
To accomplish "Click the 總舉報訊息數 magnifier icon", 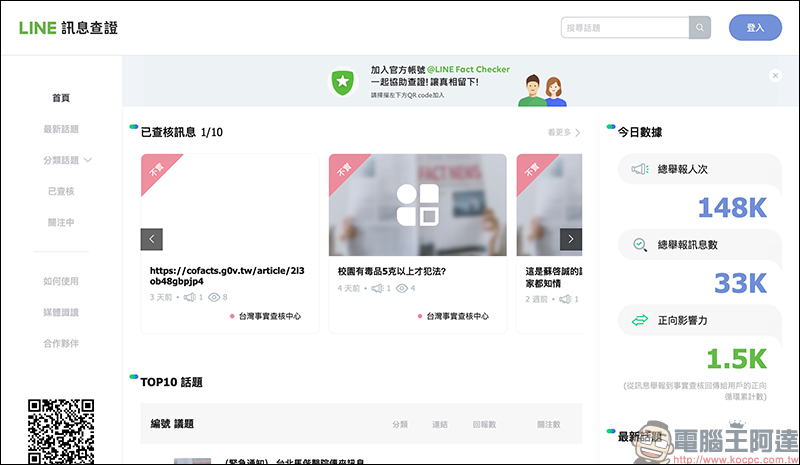I will (x=639, y=245).
